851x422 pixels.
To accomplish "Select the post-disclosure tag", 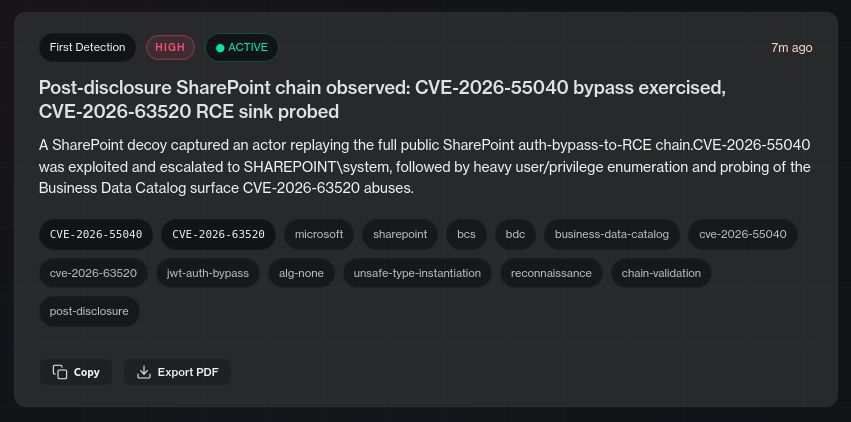I will coord(89,311).
